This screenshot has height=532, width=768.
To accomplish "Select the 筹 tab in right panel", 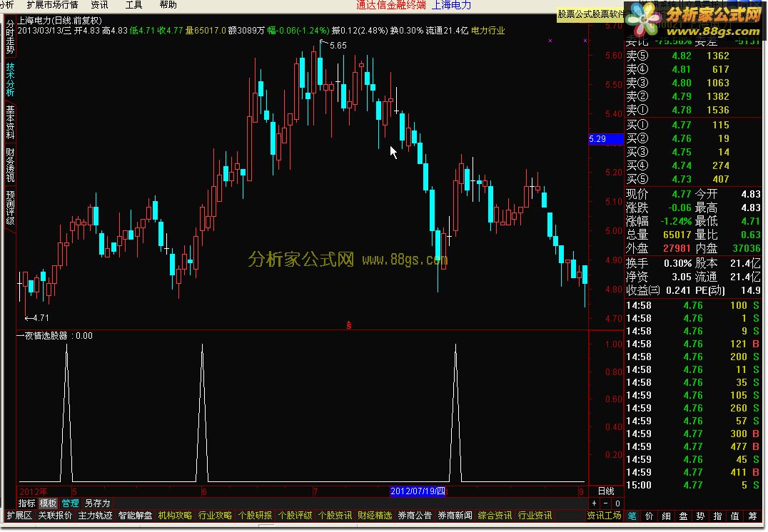I will (752, 516).
